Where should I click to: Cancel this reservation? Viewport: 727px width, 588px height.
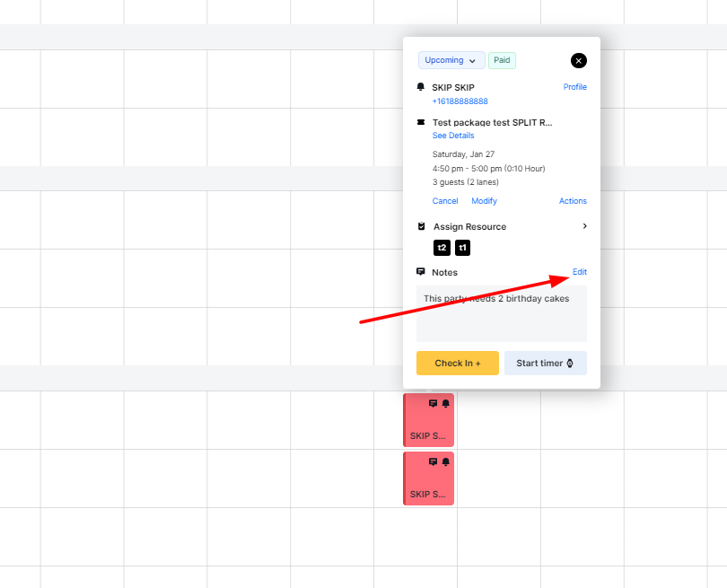(x=445, y=201)
